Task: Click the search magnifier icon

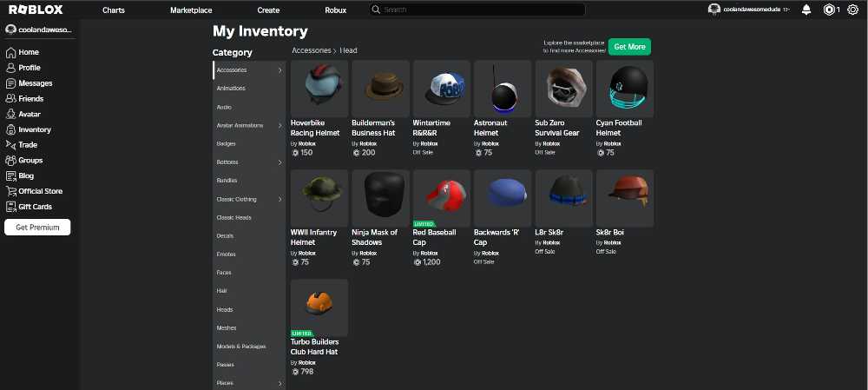Action: coord(376,10)
